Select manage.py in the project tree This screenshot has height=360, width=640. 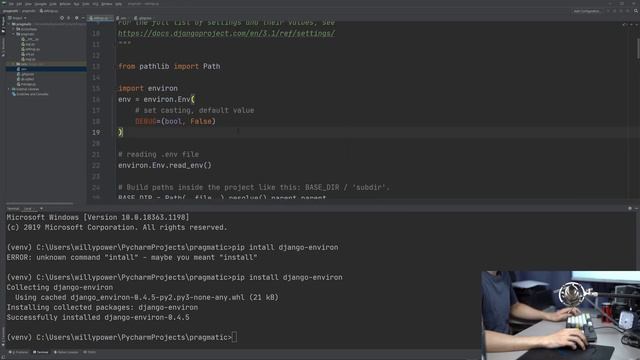point(26,84)
